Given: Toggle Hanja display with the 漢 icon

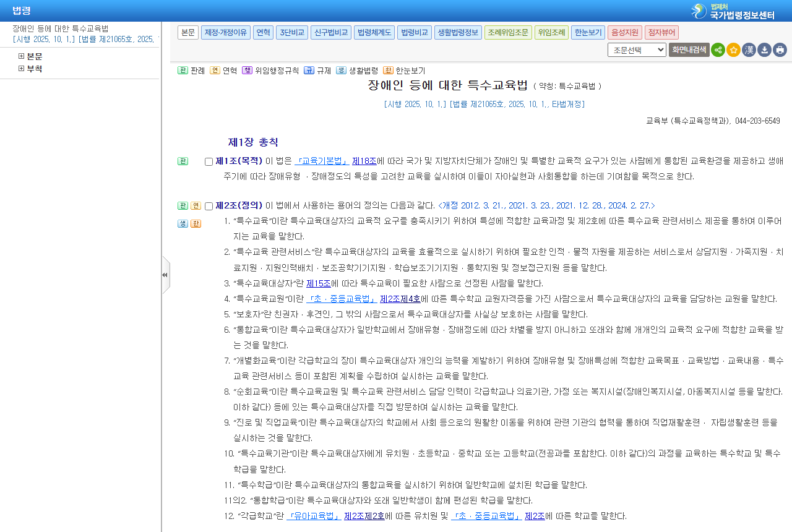Looking at the screenshot, I should coord(749,50).
